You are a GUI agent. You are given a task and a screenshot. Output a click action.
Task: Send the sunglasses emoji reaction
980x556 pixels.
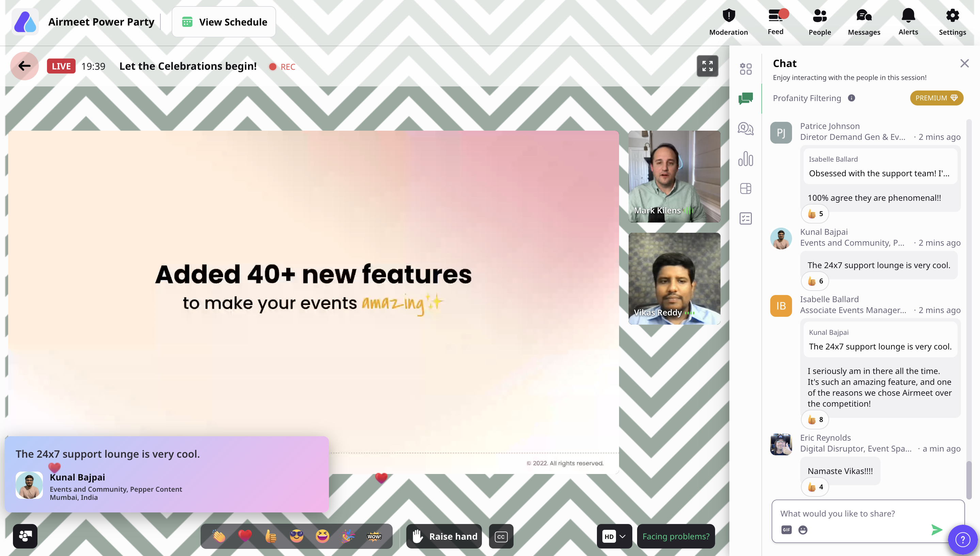point(297,536)
